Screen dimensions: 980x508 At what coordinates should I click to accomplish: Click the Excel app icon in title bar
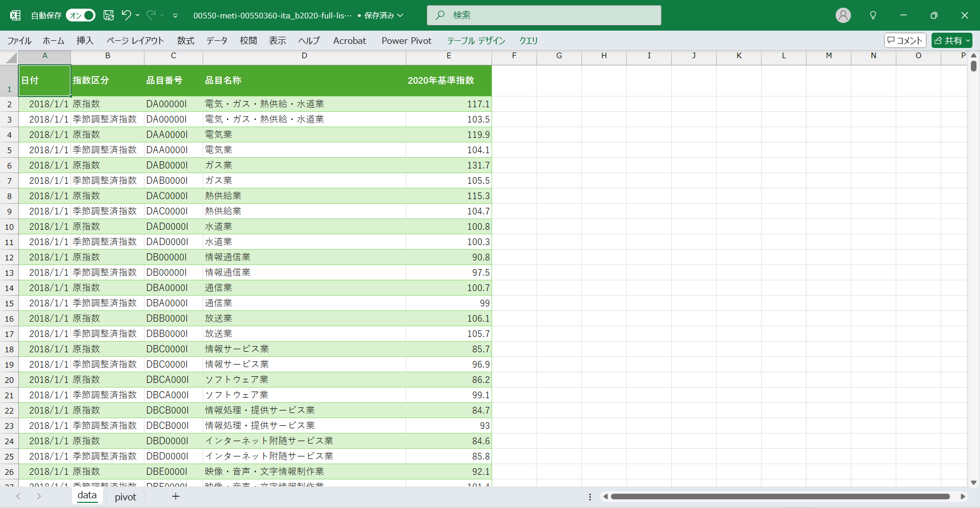(x=15, y=15)
